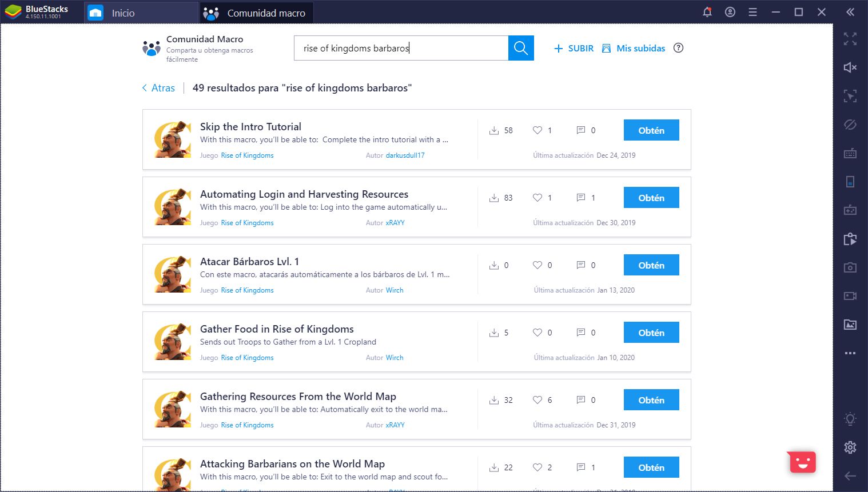The height and width of the screenshot is (492, 868).
Task: Open the macro recorder sidebar icon
Action: [x=850, y=239]
